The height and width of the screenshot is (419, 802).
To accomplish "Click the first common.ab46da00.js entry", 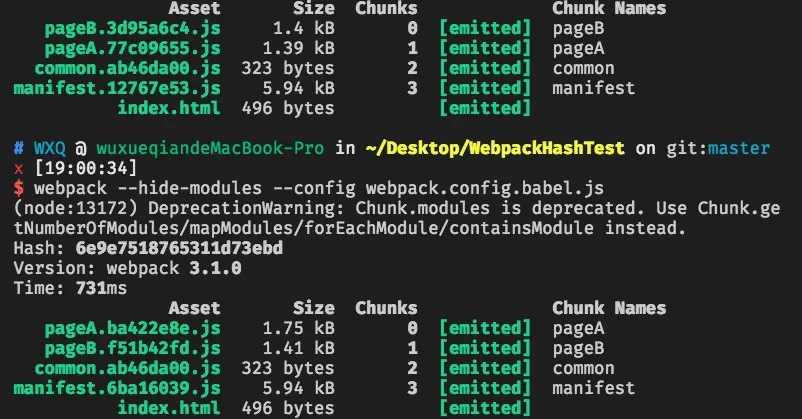I will [x=127, y=69].
